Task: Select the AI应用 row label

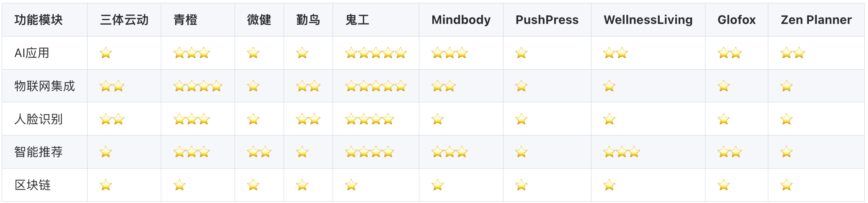Action: pos(32,53)
